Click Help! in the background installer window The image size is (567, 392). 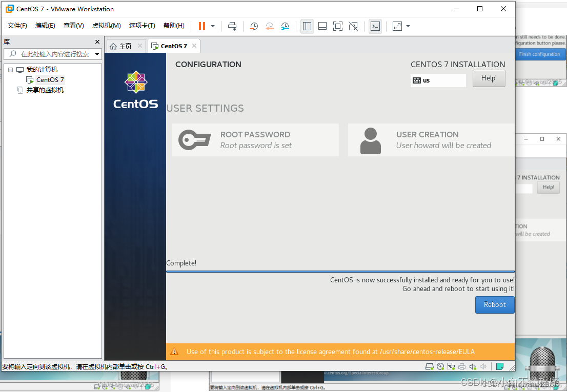coord(548,187)
